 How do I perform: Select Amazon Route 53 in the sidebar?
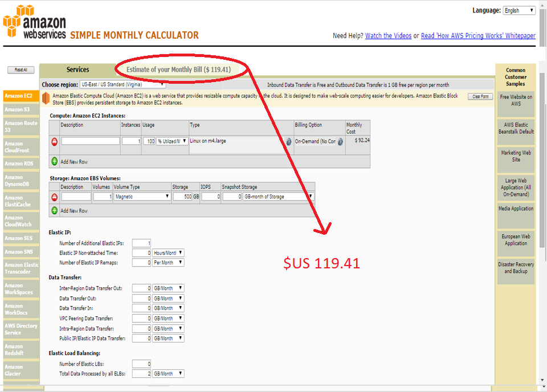click(21, 126)
